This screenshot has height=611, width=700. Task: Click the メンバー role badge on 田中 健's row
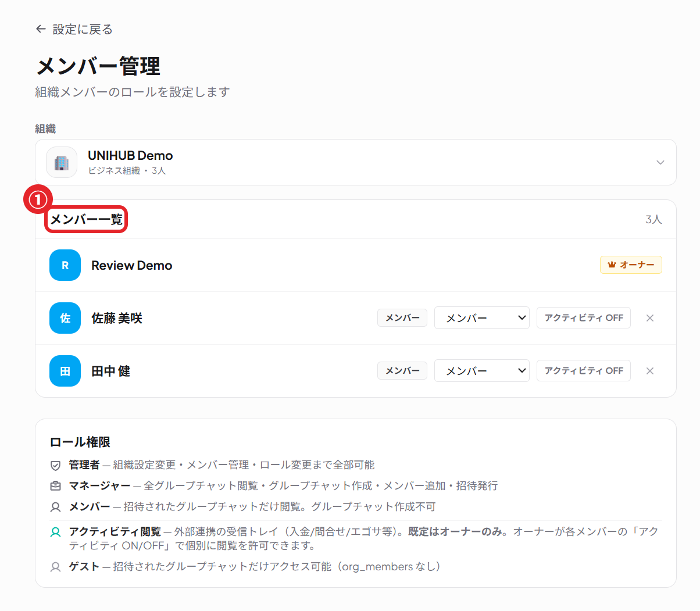pyautogui.click(x=402, y=371)
